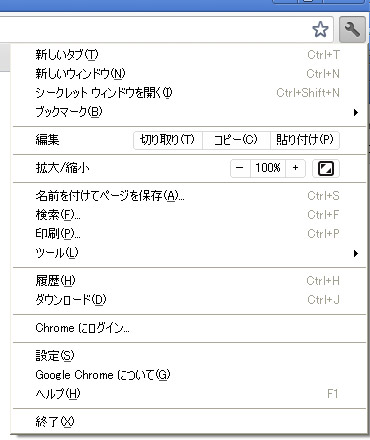Toggle fullscreen mode icon next to zoom

tap(326, 168)
